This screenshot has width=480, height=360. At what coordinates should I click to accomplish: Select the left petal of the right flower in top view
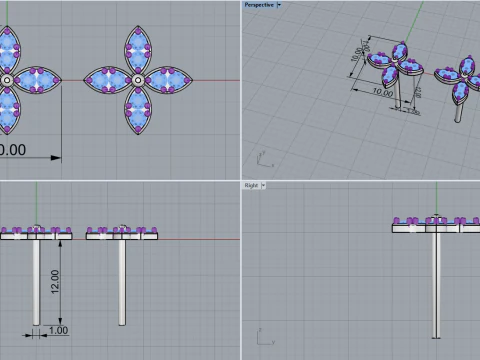[x=108, y=80]
